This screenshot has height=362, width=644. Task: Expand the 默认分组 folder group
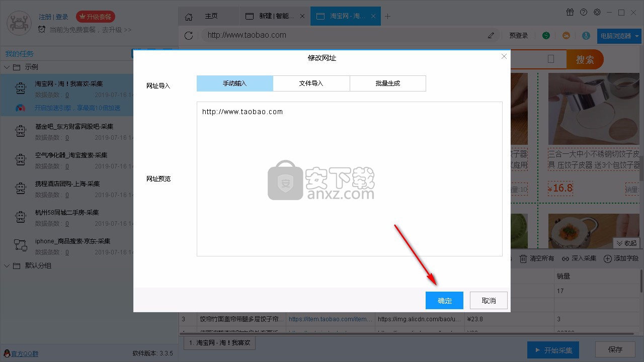(7, 265)
